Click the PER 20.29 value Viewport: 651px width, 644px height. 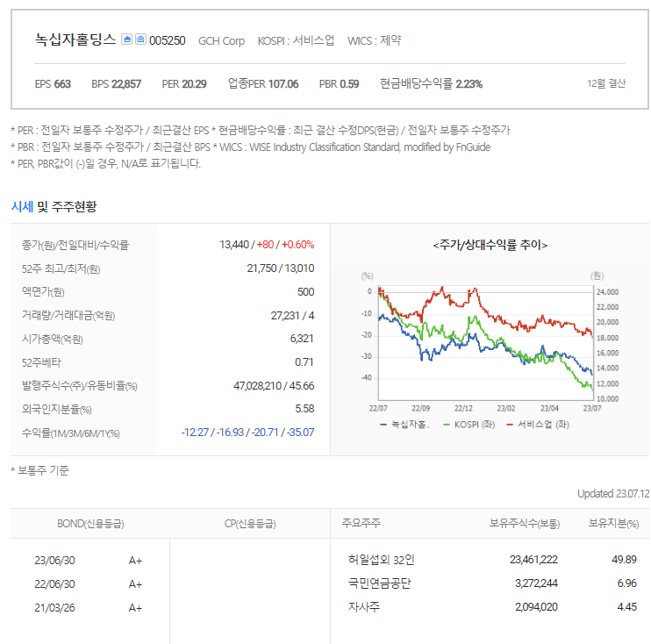coord(184,84)
